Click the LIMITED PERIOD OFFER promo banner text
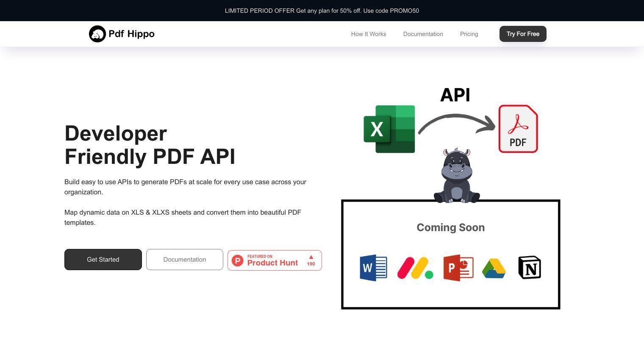This screenshot has height=362, width=644. point(322,11)
